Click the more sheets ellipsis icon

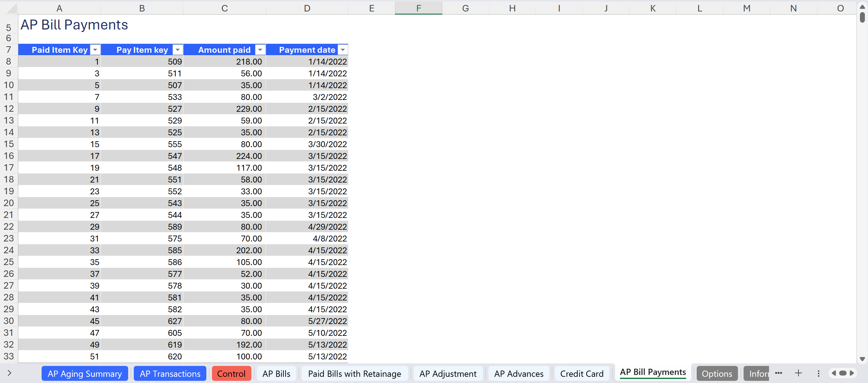(x=778, y=373)
